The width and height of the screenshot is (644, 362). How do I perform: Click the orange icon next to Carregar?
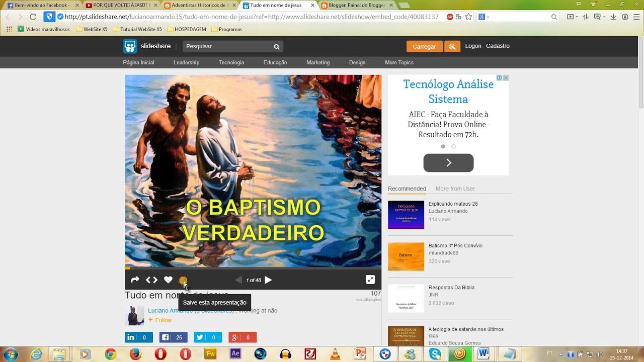452,46
